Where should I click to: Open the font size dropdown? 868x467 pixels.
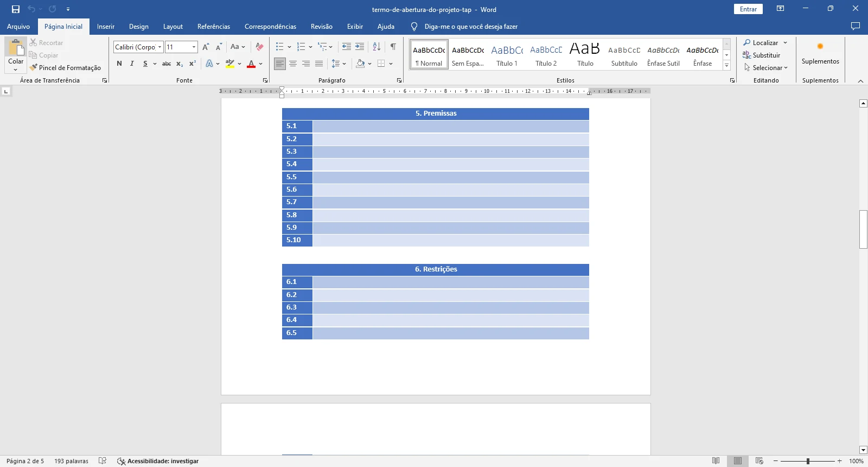(x=194, y=47)
